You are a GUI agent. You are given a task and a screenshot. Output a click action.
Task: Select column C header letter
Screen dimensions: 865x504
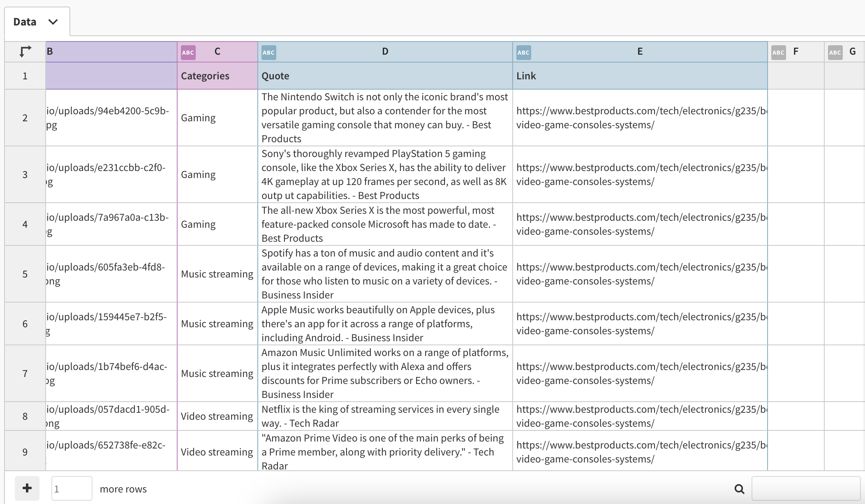217,51
